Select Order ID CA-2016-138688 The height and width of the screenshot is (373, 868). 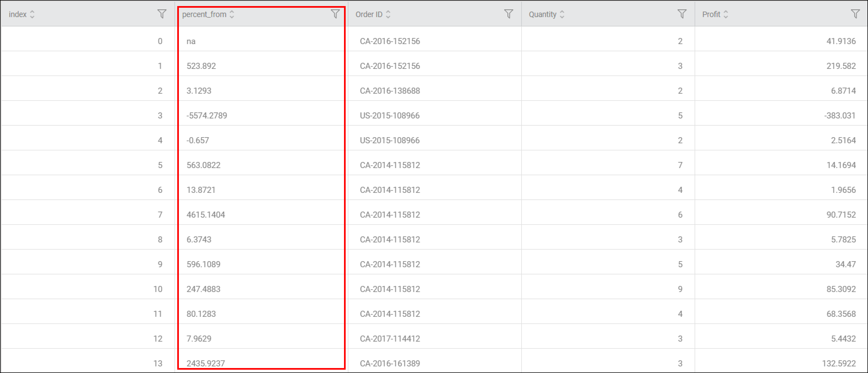point(390,91)
